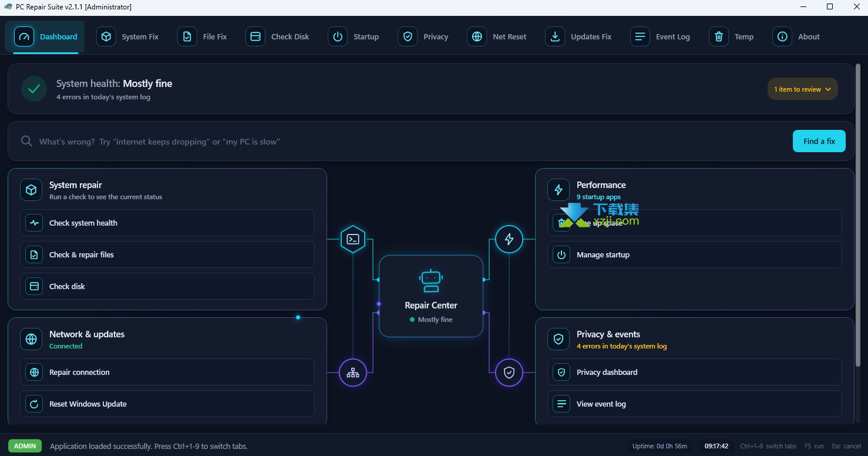868x456 pixels.
Task: Click the System Fix cube icon
Action: coord(106,36)
